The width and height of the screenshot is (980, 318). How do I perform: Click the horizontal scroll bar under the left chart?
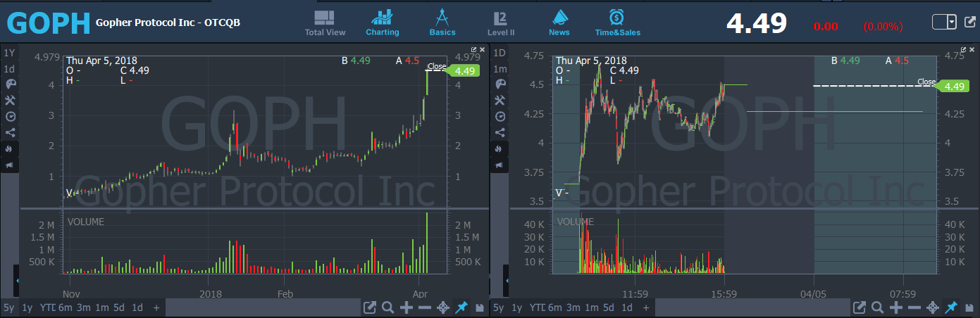click(x=262, y=307)
